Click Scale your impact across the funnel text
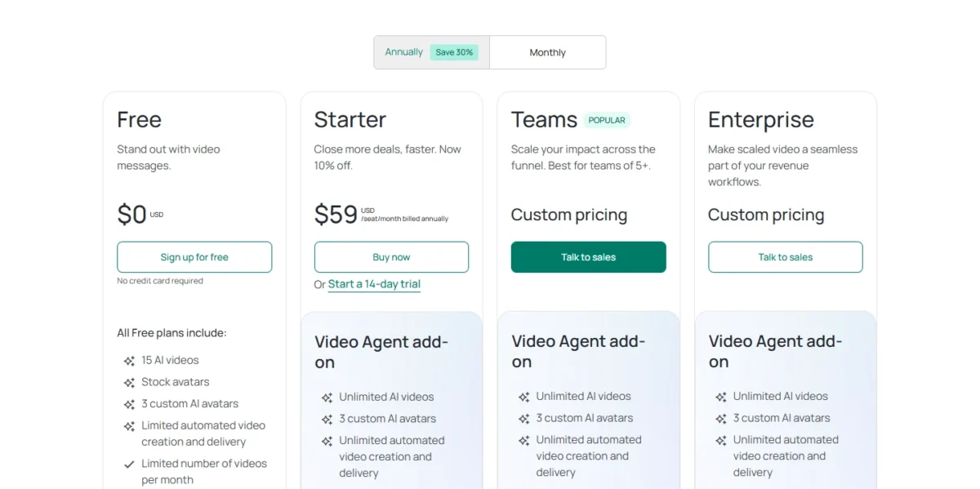This screenshot has height=489, width=980. [583, 158]
